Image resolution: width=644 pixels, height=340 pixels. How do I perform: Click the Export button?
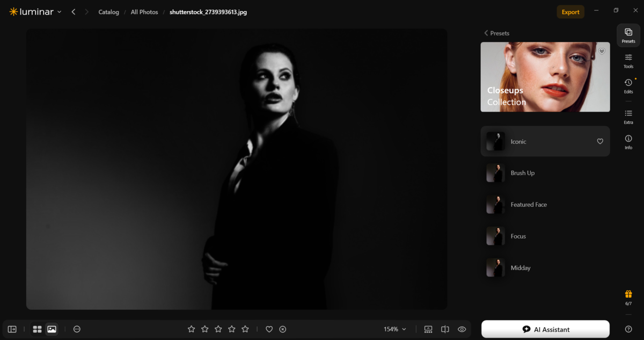point(570,12)
